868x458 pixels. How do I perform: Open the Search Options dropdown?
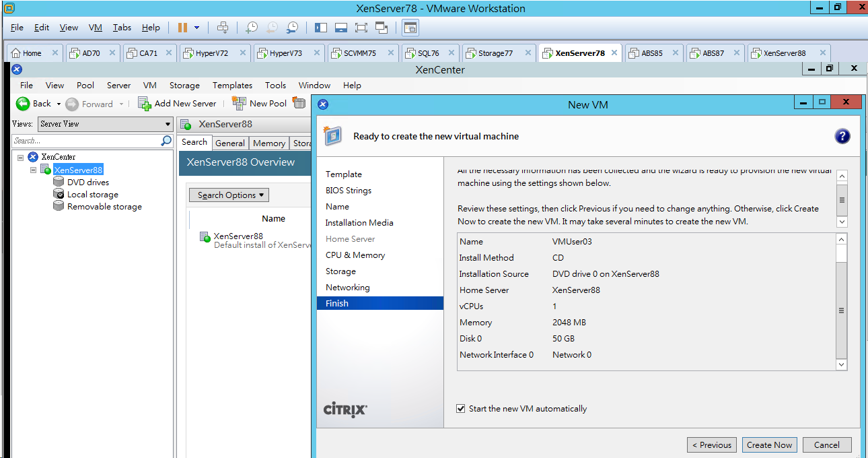(x=228, y=195)
